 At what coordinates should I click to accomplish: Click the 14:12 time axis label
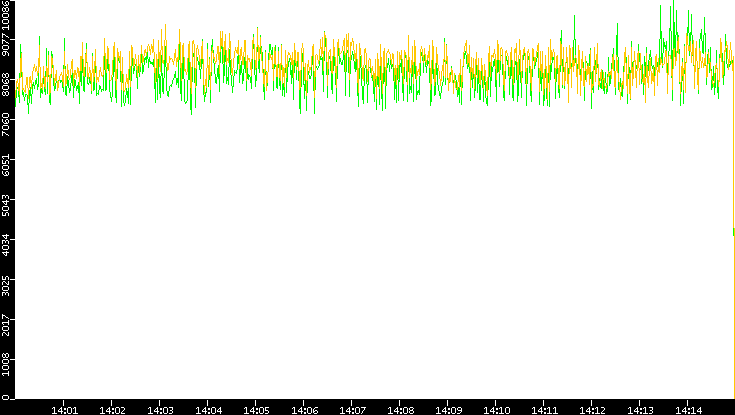tap(593, 411)
